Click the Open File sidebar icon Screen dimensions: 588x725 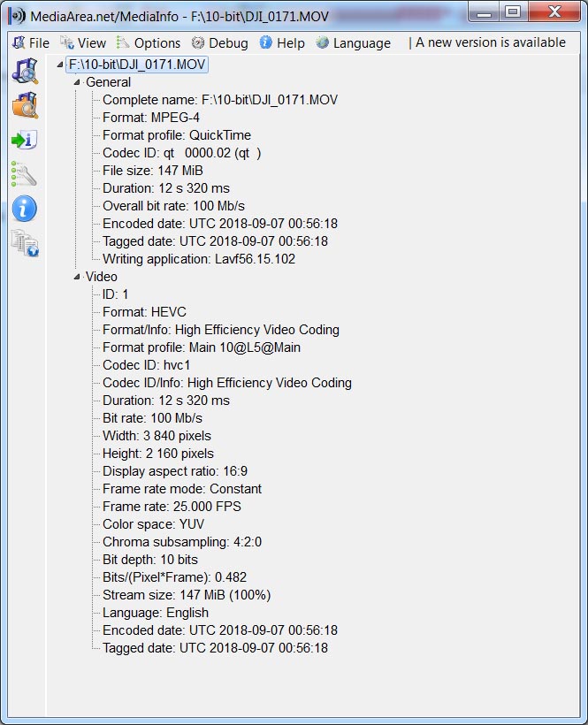(x=25, y=71)
